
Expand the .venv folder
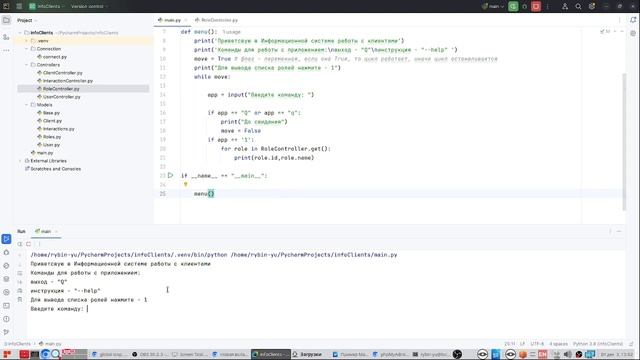click(x=27, y=41)
